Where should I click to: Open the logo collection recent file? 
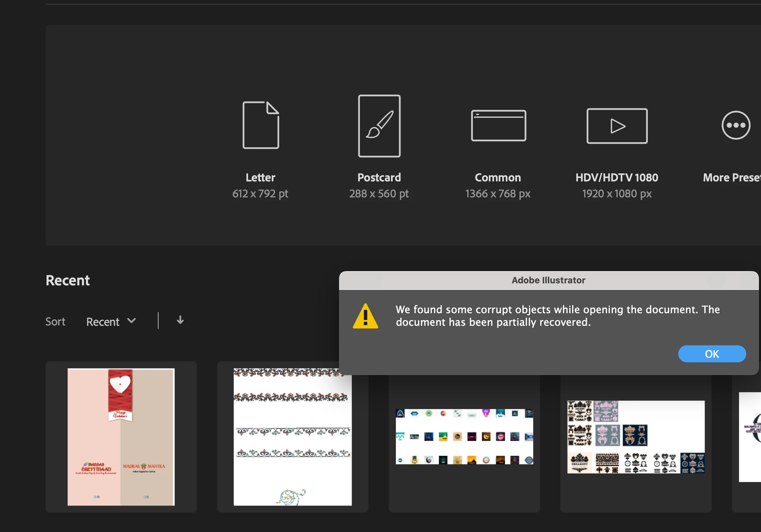point(464,437)
